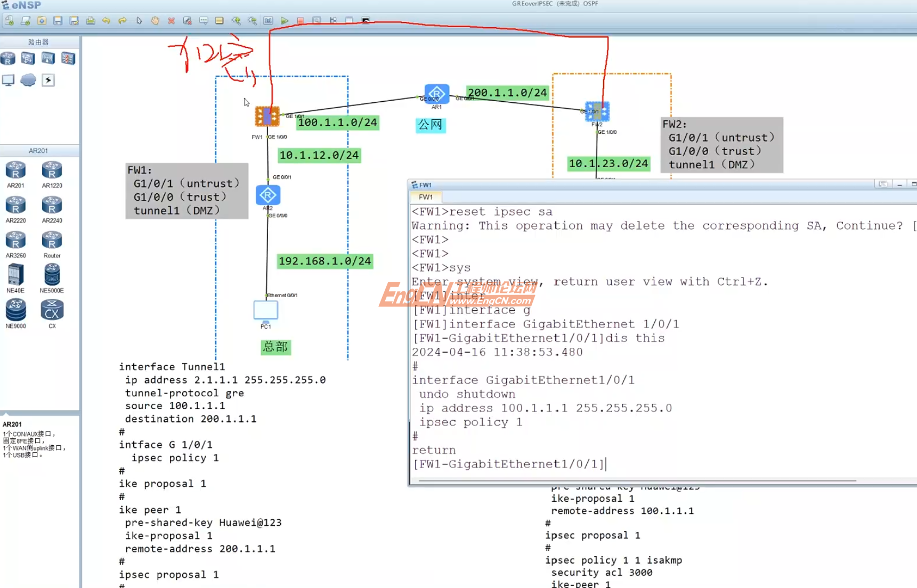This screenshot has height=588, width=917.
Task: Click the AR1 router in the topology
Action: [436, 94]
